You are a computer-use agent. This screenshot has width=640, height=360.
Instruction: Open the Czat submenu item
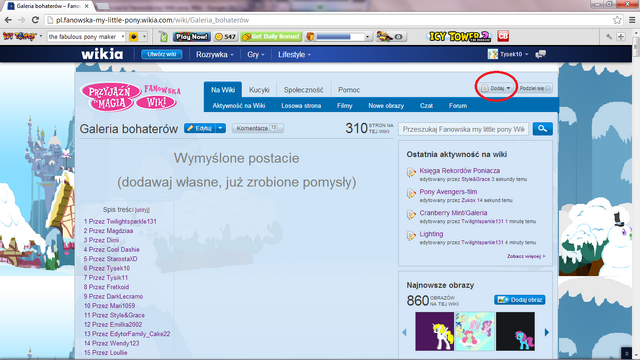[x=426, y=106]
